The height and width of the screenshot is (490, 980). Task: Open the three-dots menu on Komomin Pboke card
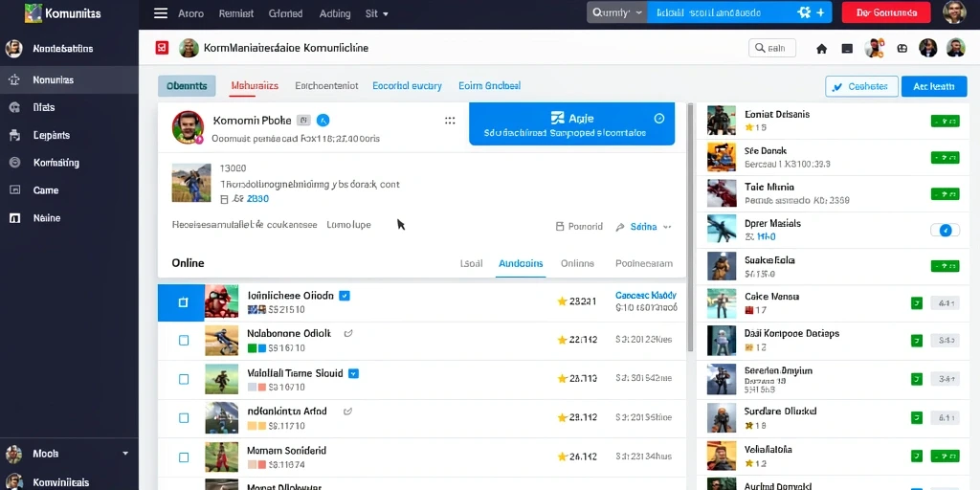pyautogui.click(x=450, y=121)
